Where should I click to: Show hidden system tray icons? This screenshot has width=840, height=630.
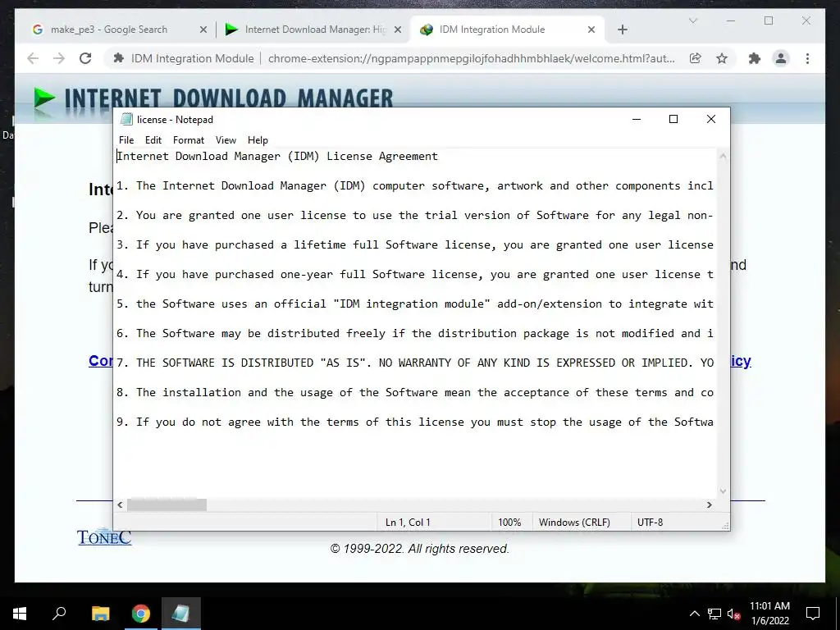pyautogui.click(x=694, y=614)
